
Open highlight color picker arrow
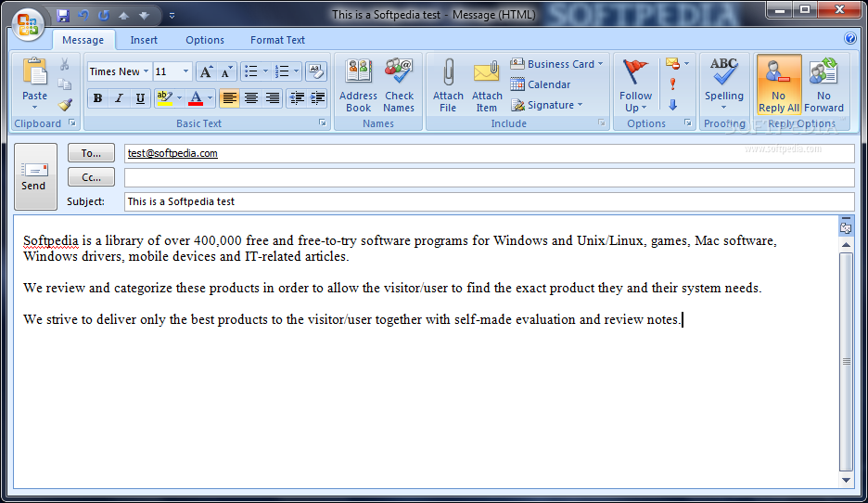coord(179,98)
